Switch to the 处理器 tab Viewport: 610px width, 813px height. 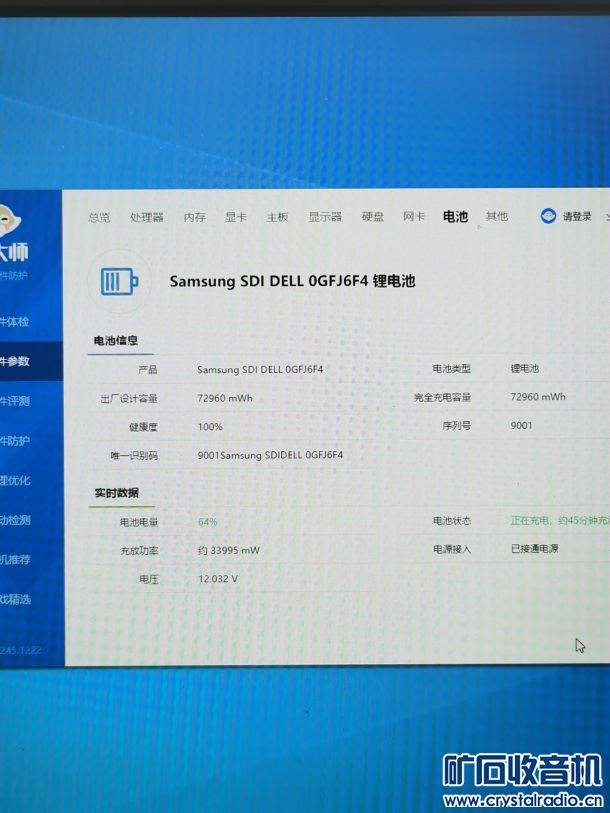point(147,217)
